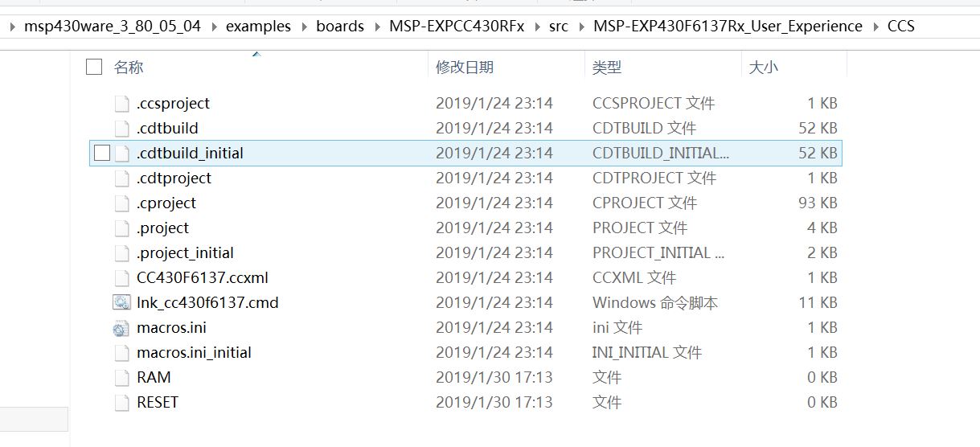The height and width of the screenshot is (447, 980).
Task: Click the .ccsproject file icon
Action: 121,103
